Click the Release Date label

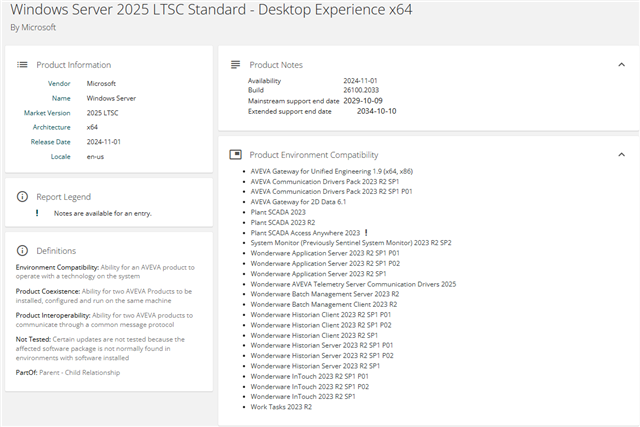(51, 142)
